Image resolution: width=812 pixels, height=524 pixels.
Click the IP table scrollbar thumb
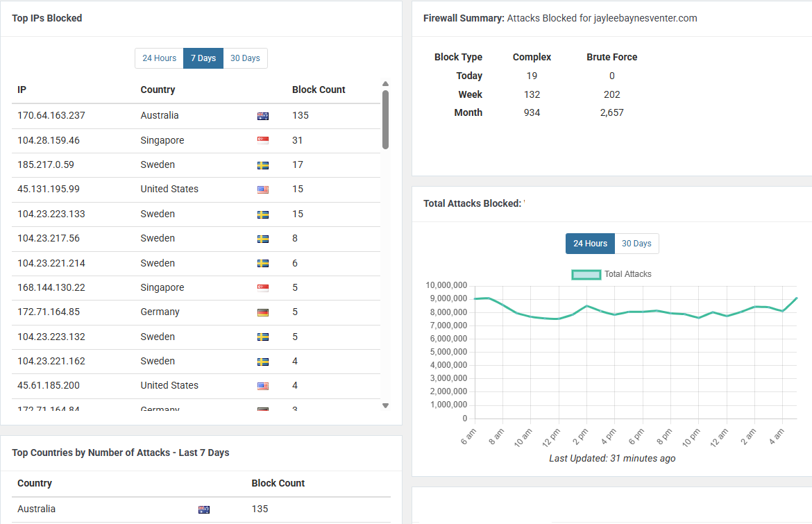[x=385, y=119]
